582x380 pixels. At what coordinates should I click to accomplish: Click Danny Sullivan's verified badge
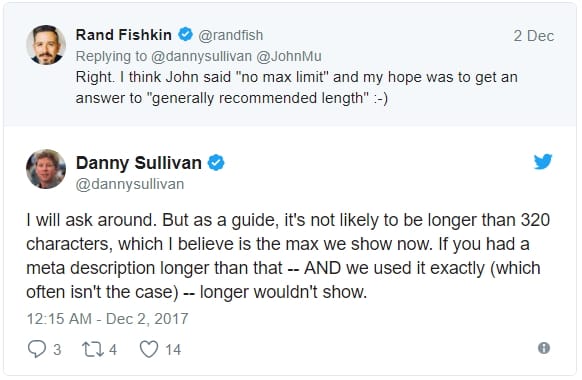click(216, 163)
